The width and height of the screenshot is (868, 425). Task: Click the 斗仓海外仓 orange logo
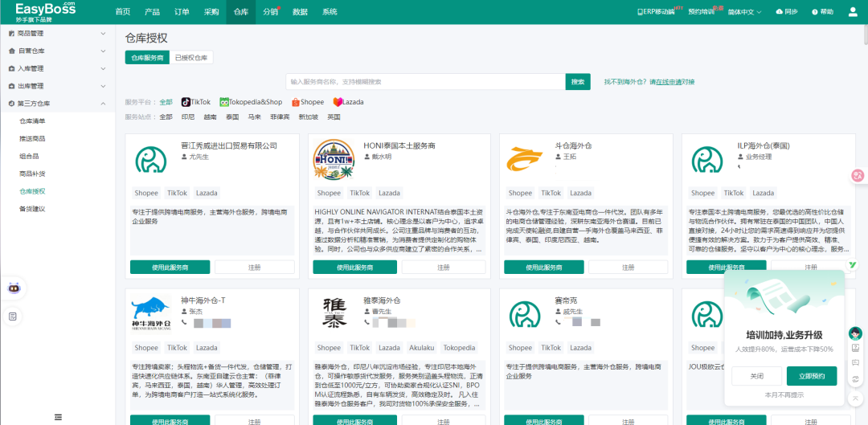coord(524,159)
